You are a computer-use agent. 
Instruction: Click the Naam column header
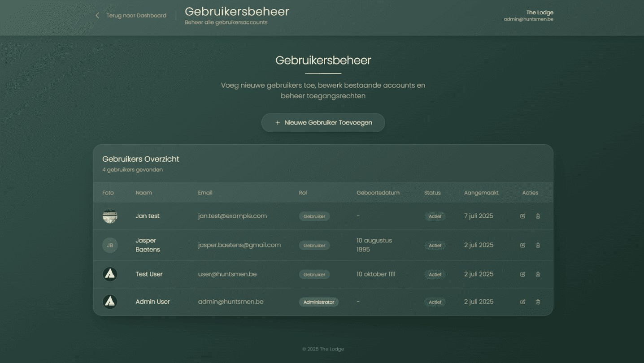tap(144, 193)
